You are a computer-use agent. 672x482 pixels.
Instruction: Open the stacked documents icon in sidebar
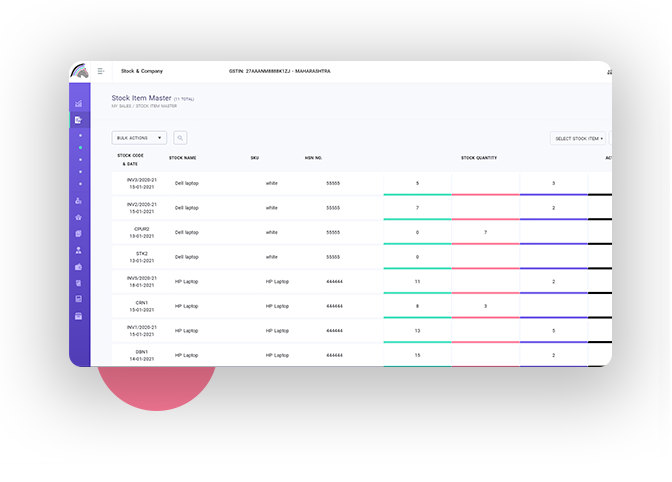79,233
